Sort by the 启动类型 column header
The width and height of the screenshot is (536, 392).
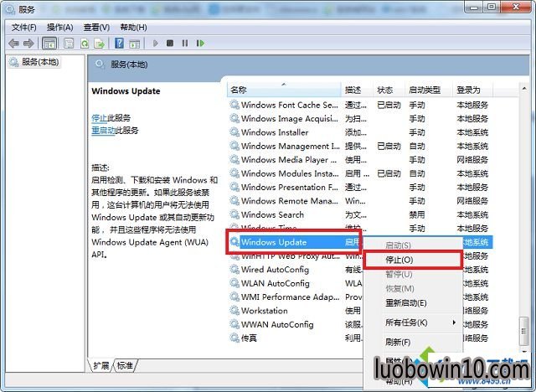429,90
